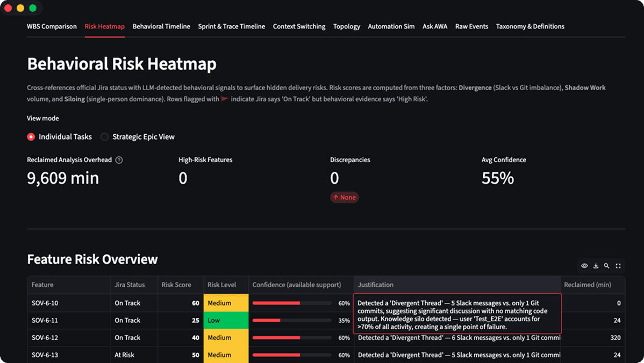644x363 pixels.
Task: Open the WBS Comparison tab
Action: click(x=52, y=26)
